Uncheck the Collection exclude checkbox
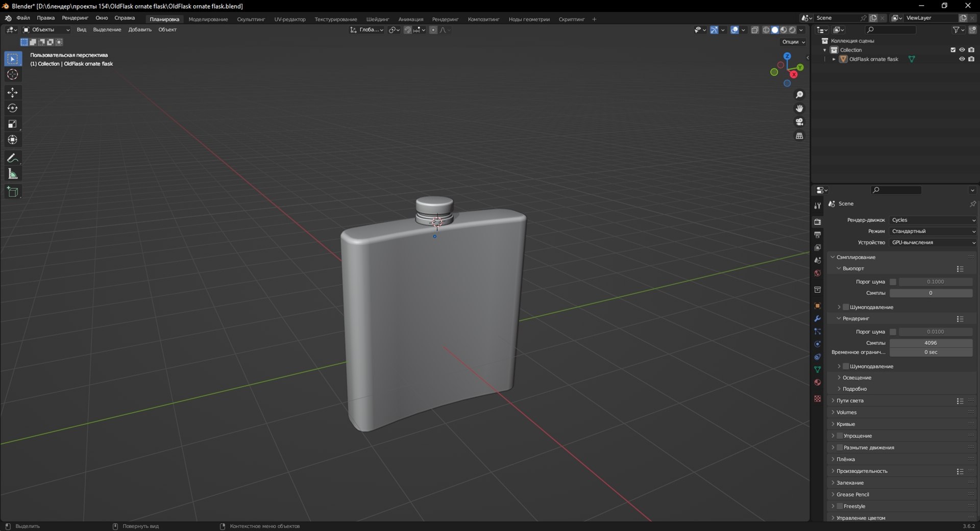Viewport: 980px width, 531px height. tap(953, 50)
